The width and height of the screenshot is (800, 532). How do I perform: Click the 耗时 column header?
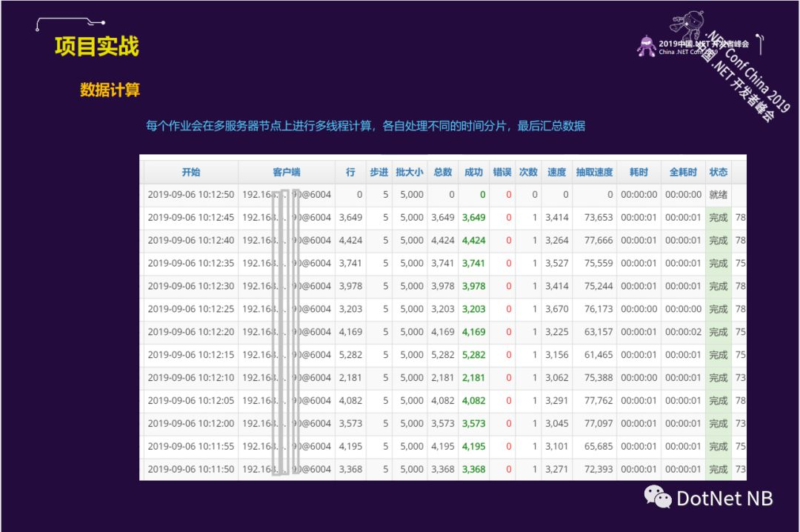coord(639,172)
